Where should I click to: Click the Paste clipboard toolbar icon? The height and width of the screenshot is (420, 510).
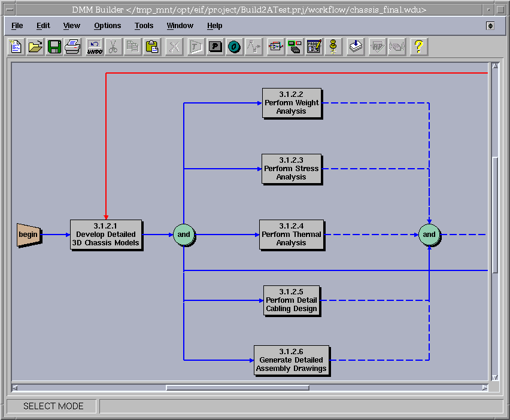[151, 47]
